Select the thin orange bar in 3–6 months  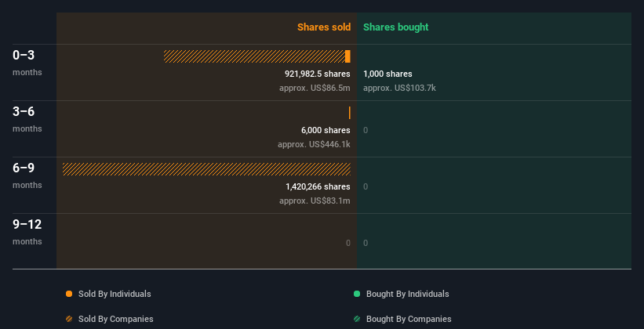[x=350, y=113]
